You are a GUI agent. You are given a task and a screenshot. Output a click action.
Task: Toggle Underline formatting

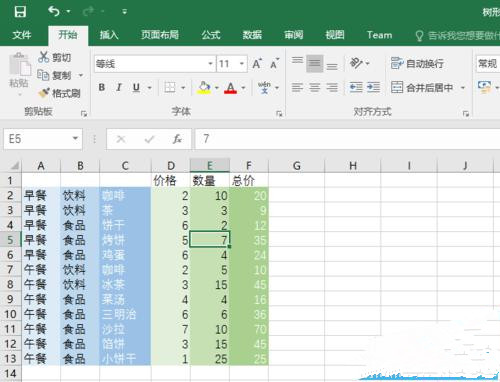pos(136,87)
